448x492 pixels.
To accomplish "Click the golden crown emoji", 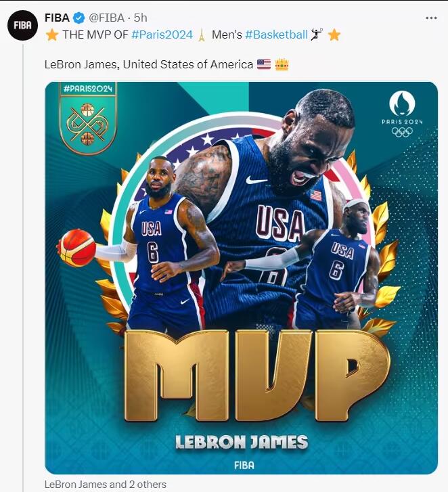I will (x=282, y=64).
